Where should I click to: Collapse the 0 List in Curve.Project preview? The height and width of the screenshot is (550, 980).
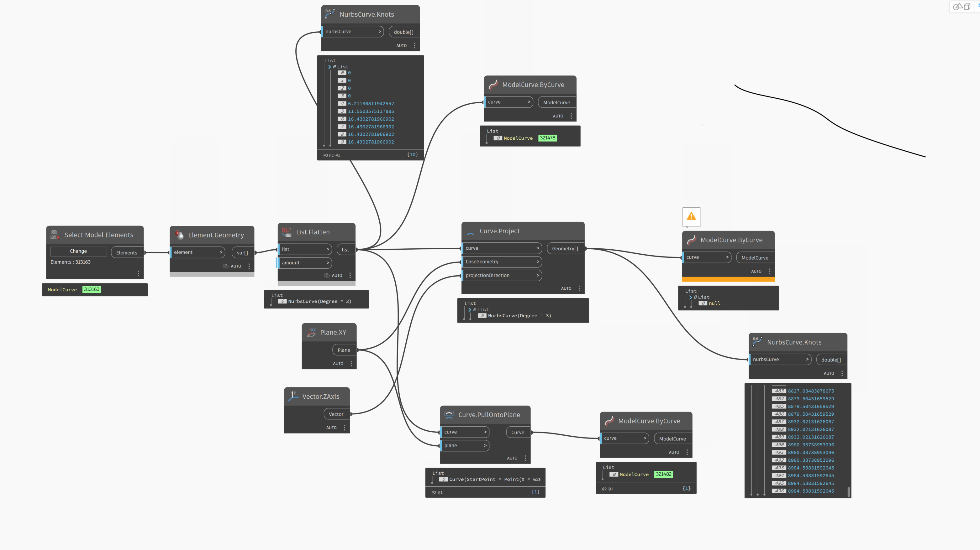(469, 310)
